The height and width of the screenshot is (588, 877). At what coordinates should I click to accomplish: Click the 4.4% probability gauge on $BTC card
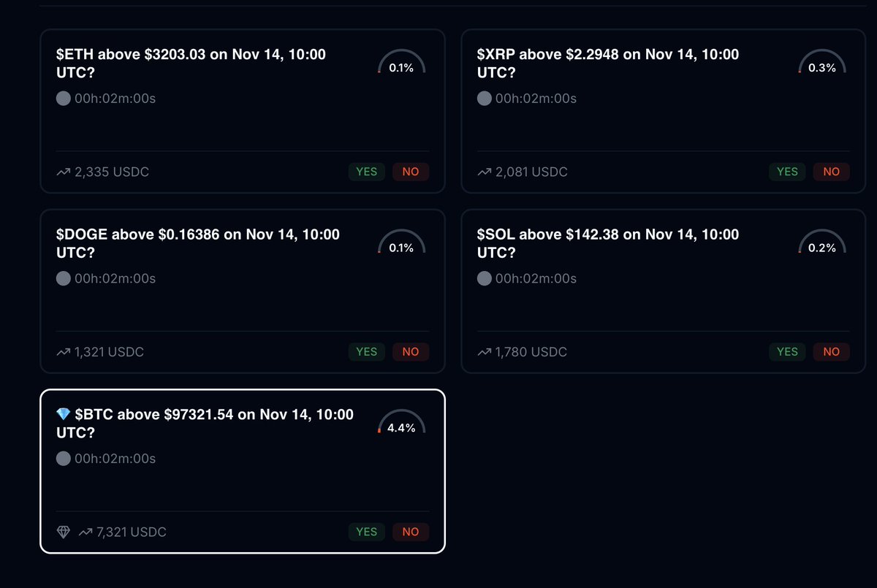click(401, 423)
